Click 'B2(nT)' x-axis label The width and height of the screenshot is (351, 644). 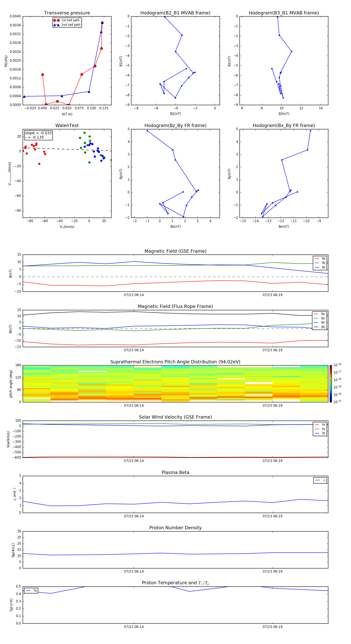[x=175, y=114]
